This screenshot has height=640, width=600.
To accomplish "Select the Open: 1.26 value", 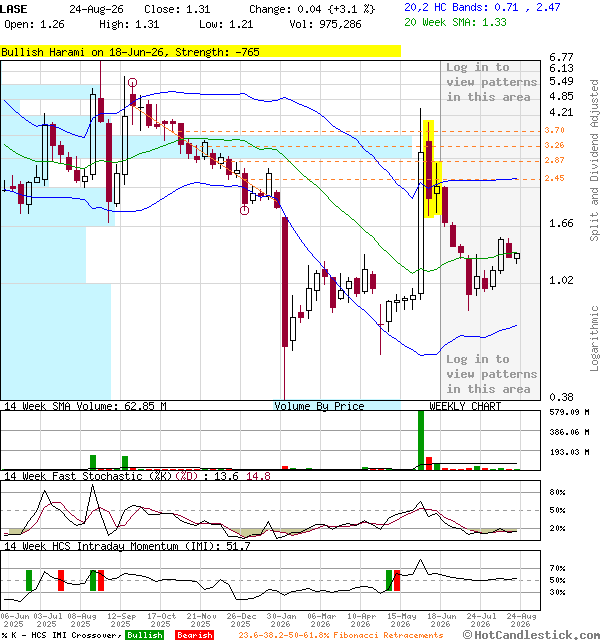I will [x=34, y=24].
